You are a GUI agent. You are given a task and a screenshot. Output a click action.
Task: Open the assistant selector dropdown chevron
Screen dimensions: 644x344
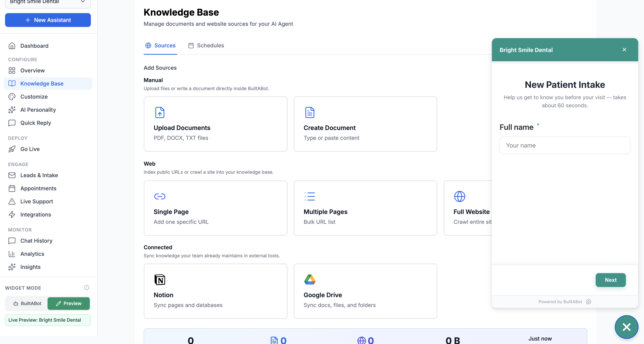click(83, 2)
